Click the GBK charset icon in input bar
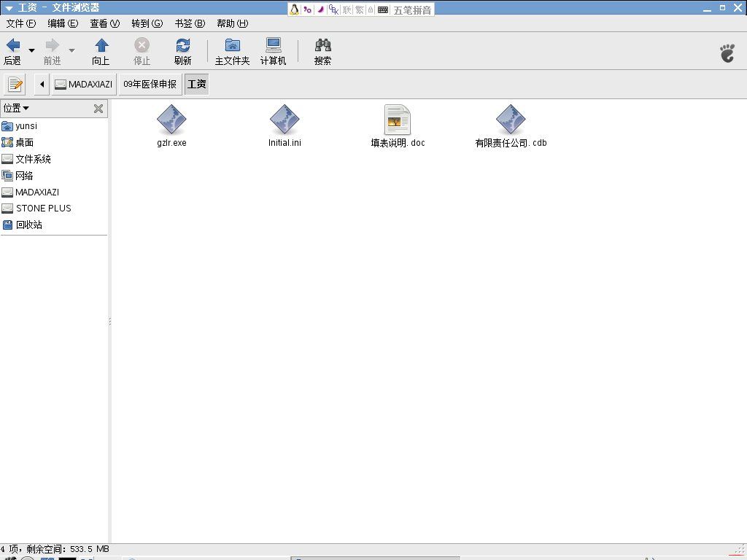Image resolution: width=747 pixels, height=560 pixels. [x=334, y=9]
